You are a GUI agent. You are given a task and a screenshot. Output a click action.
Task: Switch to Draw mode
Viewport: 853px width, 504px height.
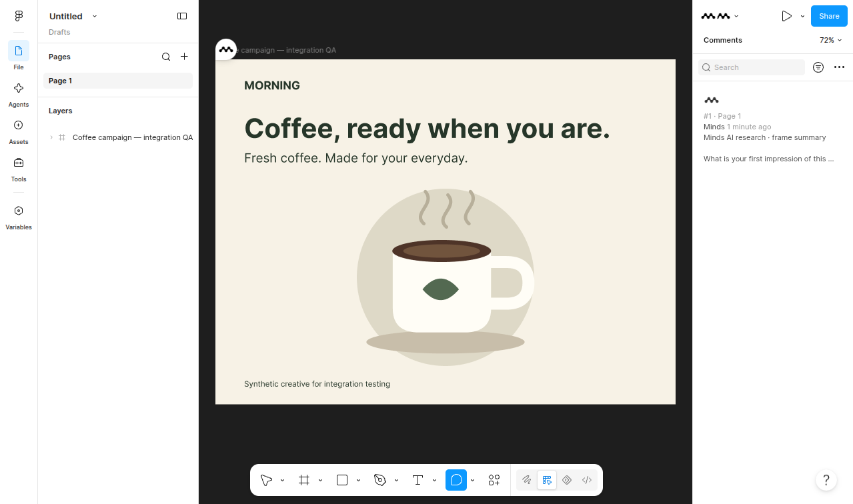click(x=527, y=480)
